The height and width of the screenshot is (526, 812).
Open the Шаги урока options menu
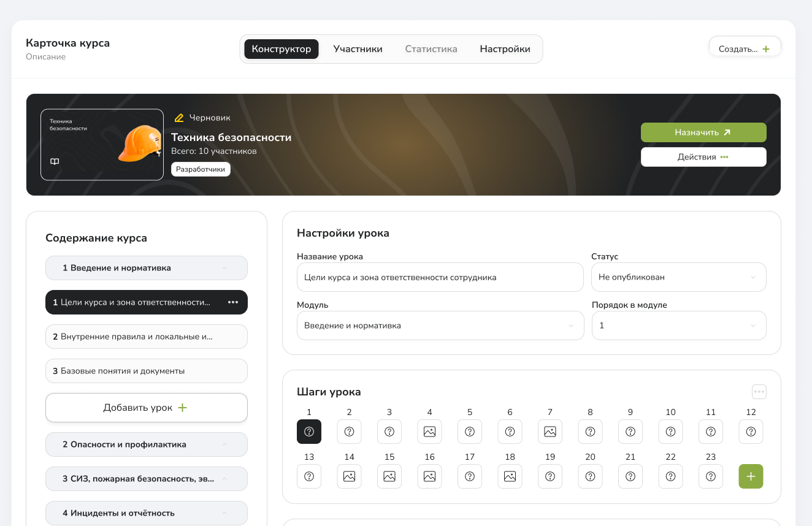[x=759, y=392]
